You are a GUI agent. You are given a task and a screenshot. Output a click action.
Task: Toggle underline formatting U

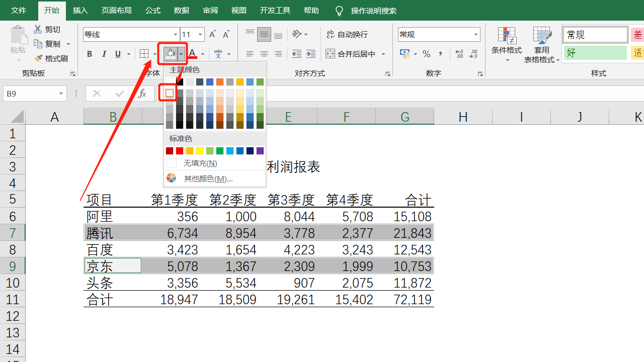pyautogui.click(x=118, y=54)
